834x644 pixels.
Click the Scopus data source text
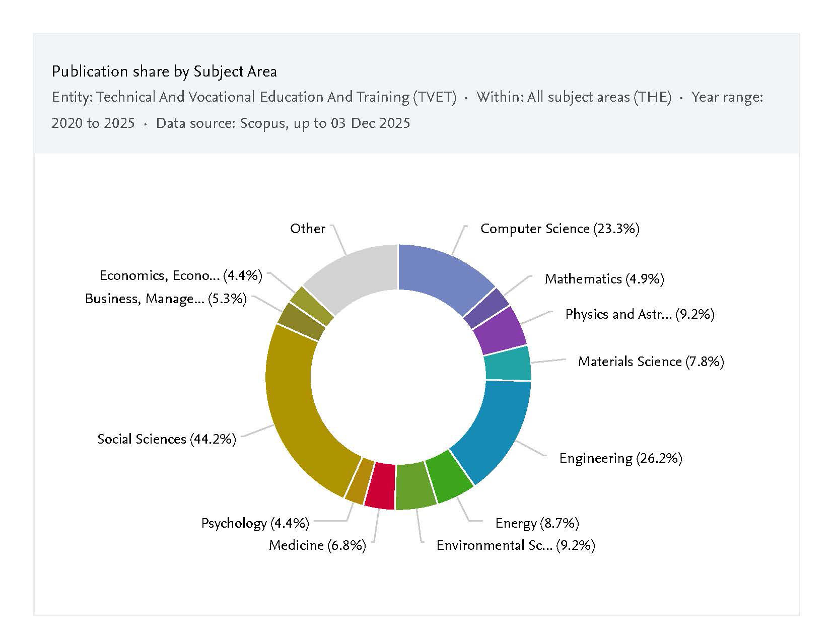283,123
